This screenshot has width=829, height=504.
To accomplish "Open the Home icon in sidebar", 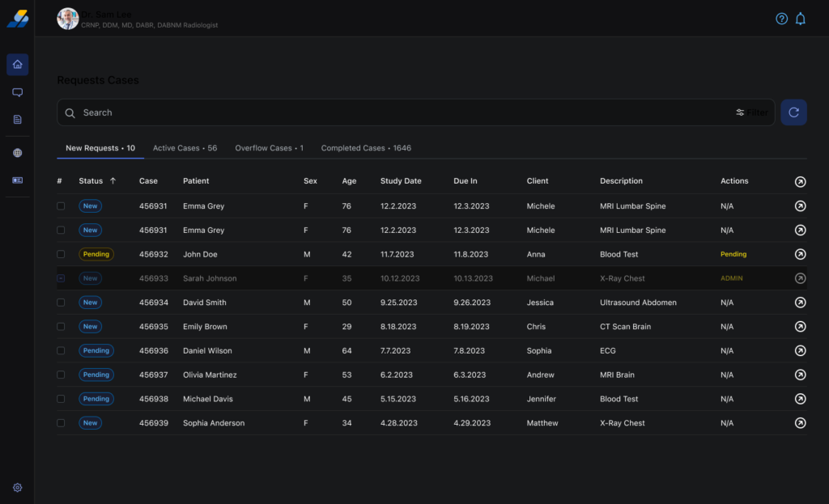I will 17,65.
